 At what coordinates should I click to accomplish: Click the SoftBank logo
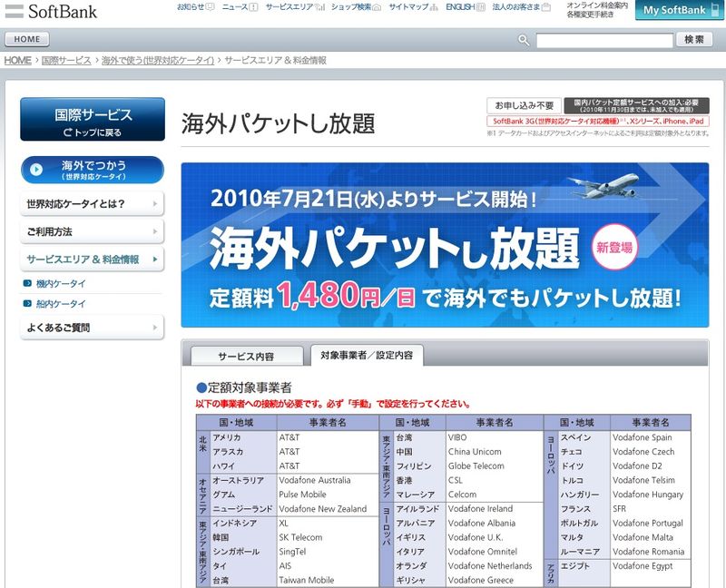pyautogui.click(x=51, y=11)
